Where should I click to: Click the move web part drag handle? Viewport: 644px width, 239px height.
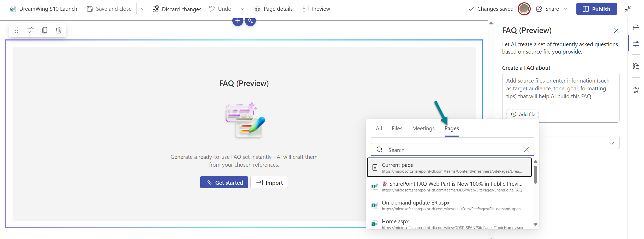[16, 30]
